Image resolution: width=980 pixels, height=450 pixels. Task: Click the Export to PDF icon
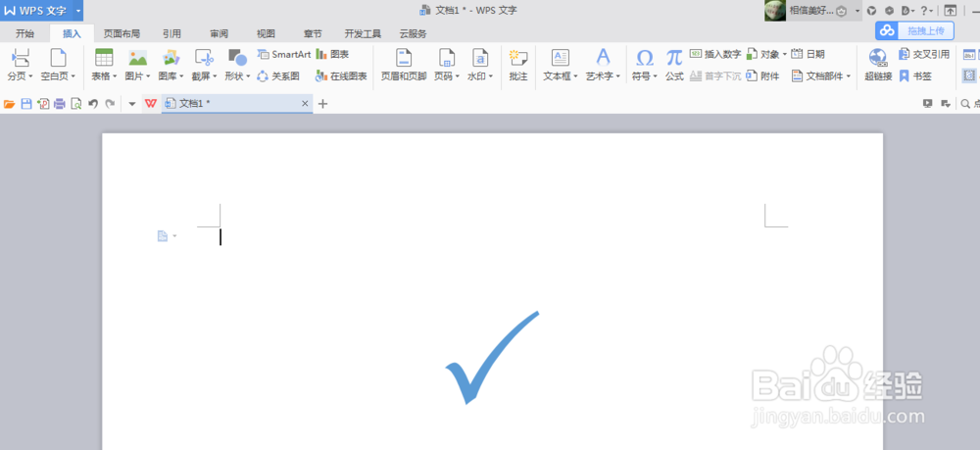(x=43, y=104)
